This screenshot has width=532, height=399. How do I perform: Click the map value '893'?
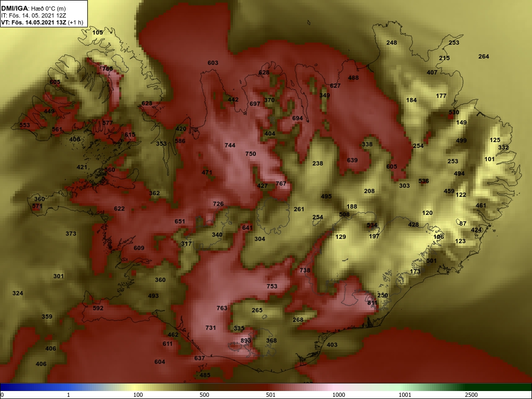(x=246, y=340)
